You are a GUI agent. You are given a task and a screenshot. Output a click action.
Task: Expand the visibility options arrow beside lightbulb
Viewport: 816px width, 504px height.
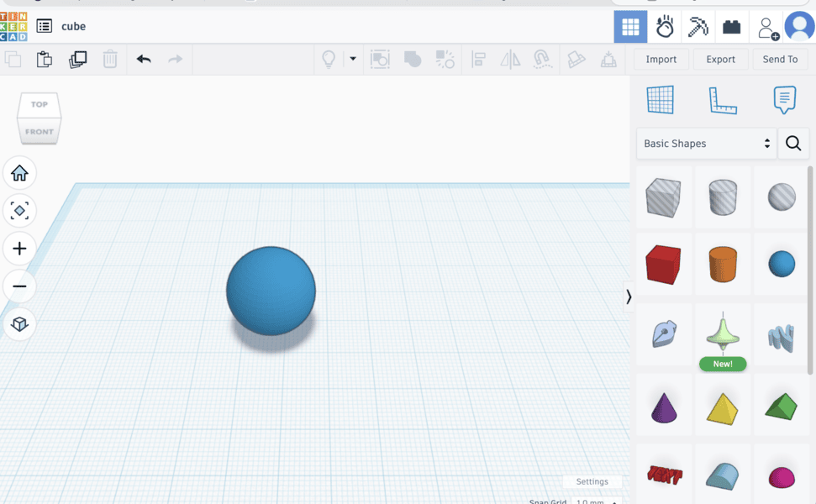pyautogui.click(x=353, y=59)
